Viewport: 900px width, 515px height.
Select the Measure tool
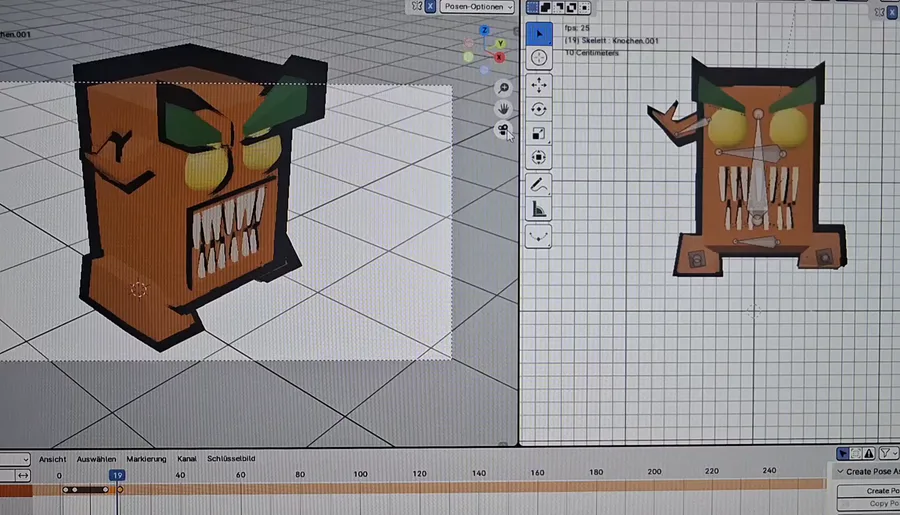[538, 209]
